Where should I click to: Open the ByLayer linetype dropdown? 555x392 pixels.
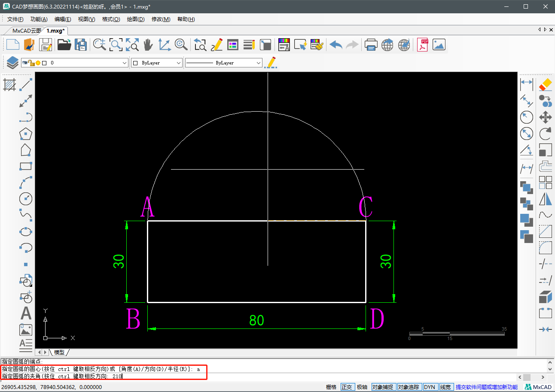(x=258, y=63)
